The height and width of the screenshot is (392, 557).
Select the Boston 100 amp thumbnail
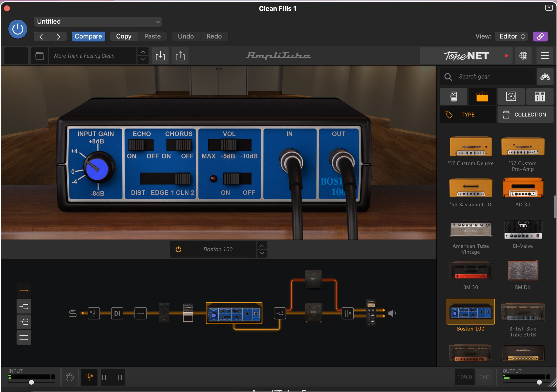[471, 312]
